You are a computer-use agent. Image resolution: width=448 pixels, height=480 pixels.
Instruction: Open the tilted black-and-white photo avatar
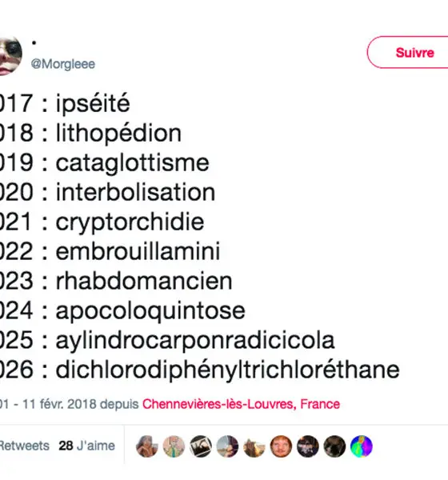pyautogui.click(x=201, y=446)
